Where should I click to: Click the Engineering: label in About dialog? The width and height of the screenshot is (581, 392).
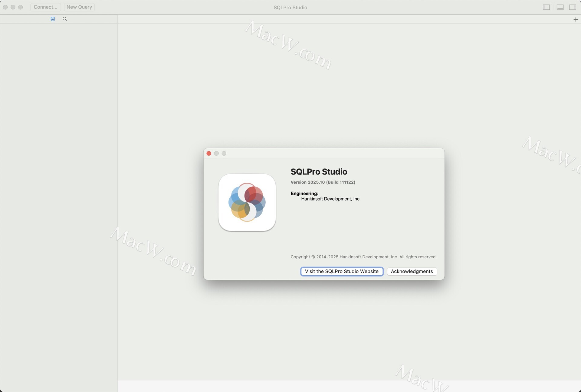[304, 193]
